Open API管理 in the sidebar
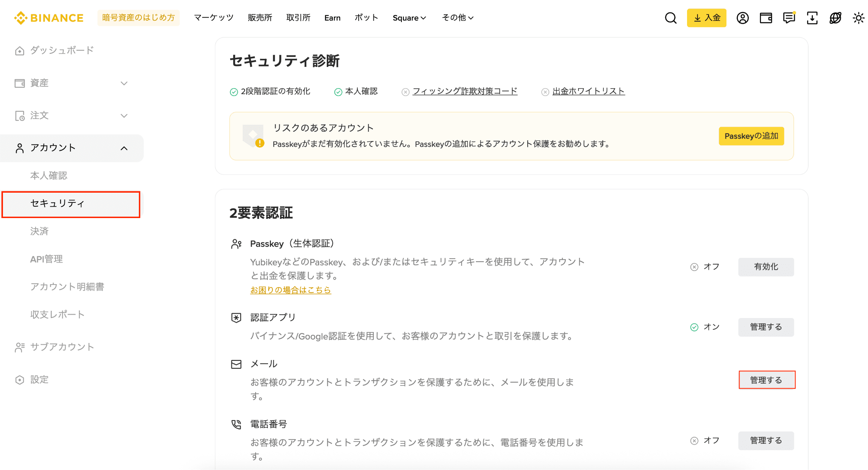This screenshot has width=868, height=470. (47, 259)
